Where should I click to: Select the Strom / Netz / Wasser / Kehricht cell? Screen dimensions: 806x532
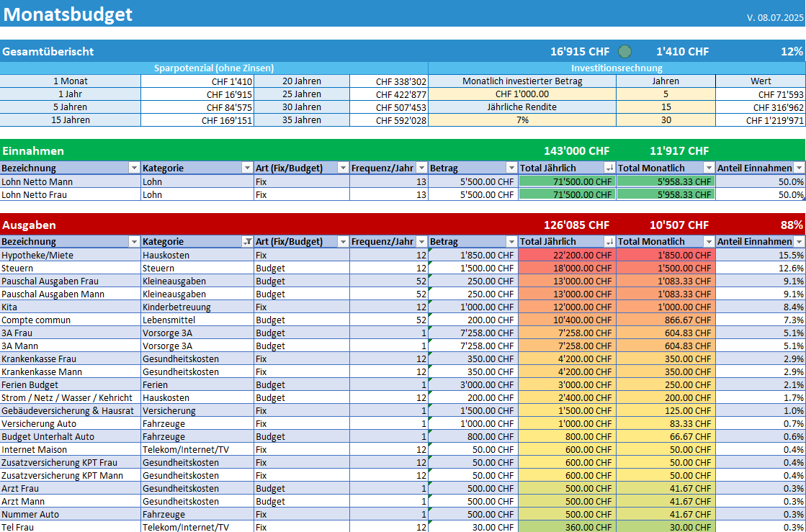pyautogui.click(x=71, y=397)
